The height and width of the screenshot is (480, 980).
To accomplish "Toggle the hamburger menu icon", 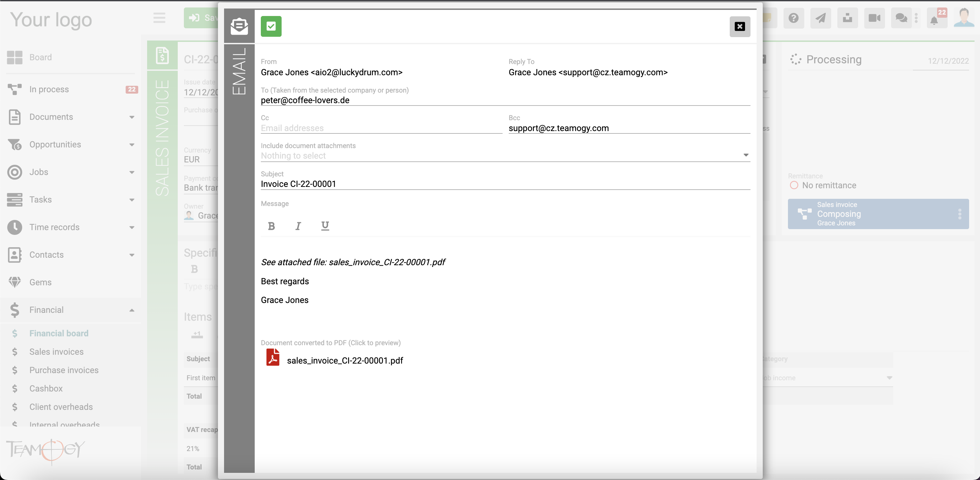I will tap(159, 18).
